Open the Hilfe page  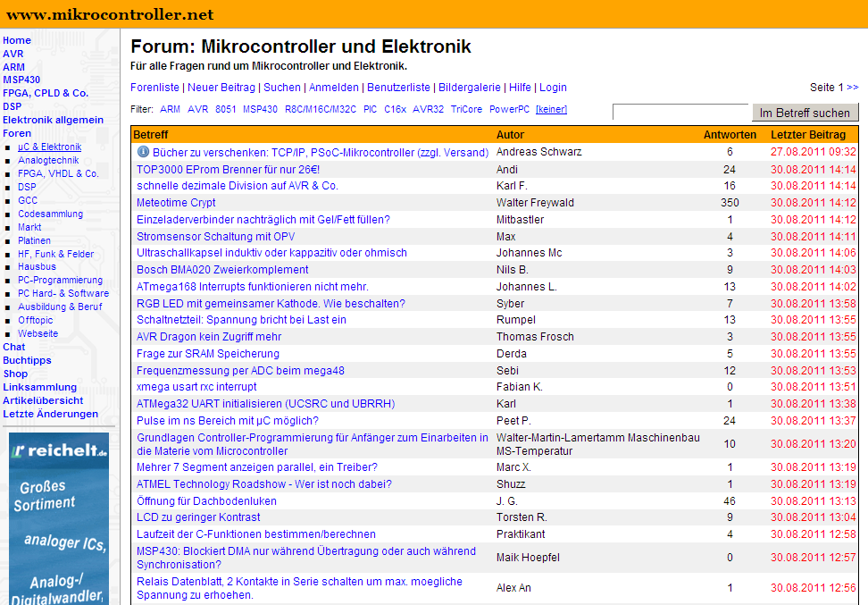520,87
